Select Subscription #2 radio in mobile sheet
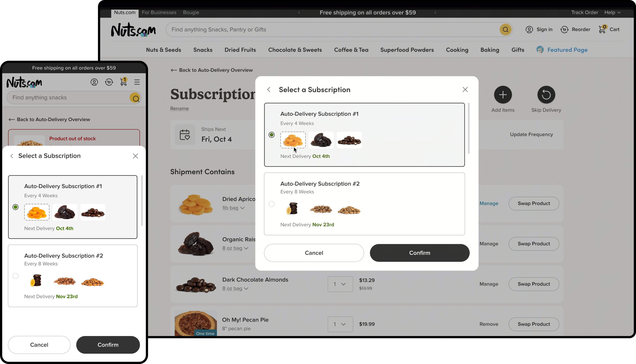The height and width of the screenshot is (364, 636). click(x=15, y=276)
